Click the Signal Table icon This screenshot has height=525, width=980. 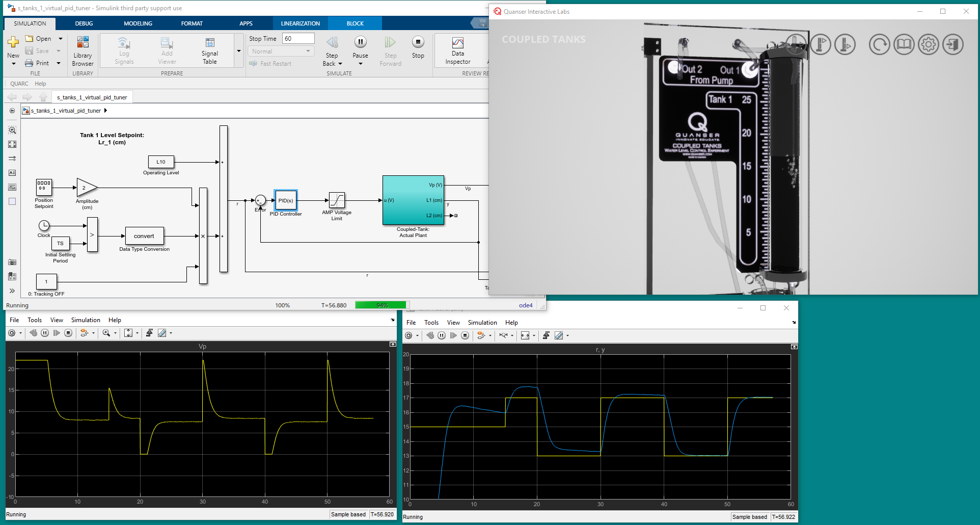209,43
